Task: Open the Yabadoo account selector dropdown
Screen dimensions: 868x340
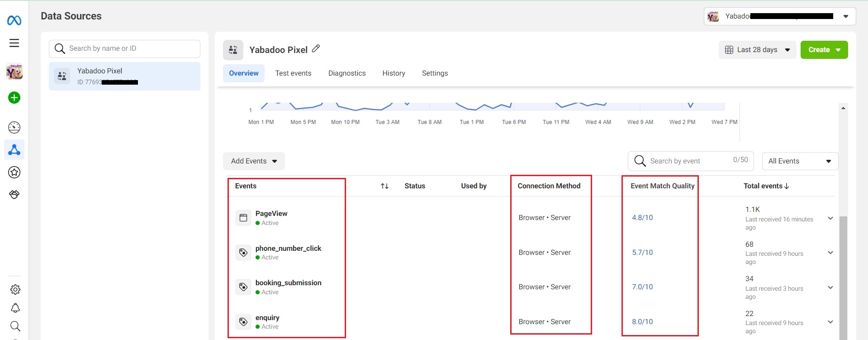Action: coord(780,16)
